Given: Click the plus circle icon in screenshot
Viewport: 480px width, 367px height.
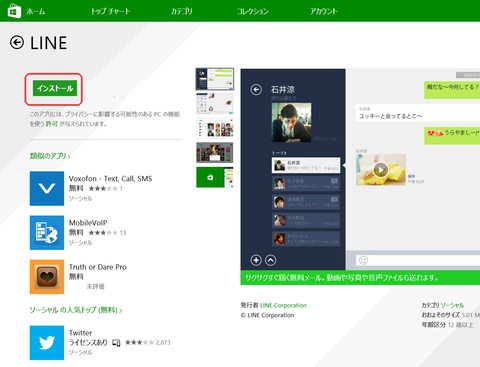Looking at the screenshot, I should tap(256, 260).
